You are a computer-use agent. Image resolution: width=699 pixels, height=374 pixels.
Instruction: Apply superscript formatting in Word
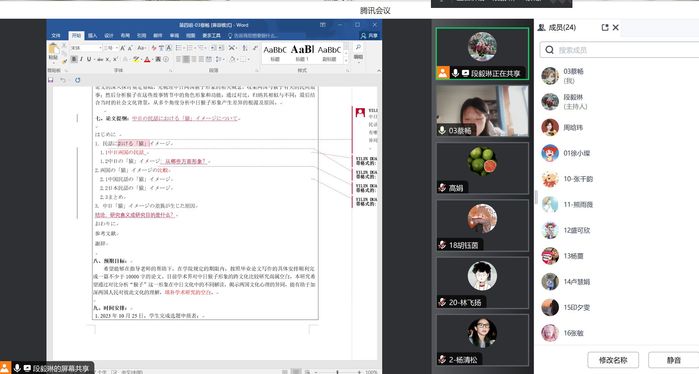point(115,59)
